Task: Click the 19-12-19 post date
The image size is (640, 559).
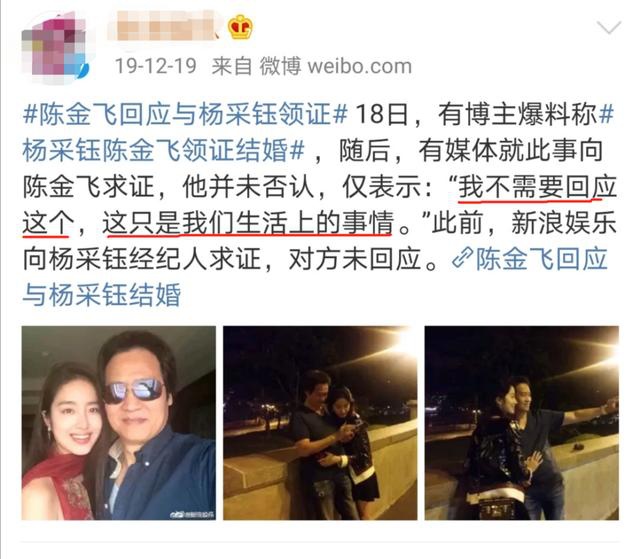Action: pos(156,66)
